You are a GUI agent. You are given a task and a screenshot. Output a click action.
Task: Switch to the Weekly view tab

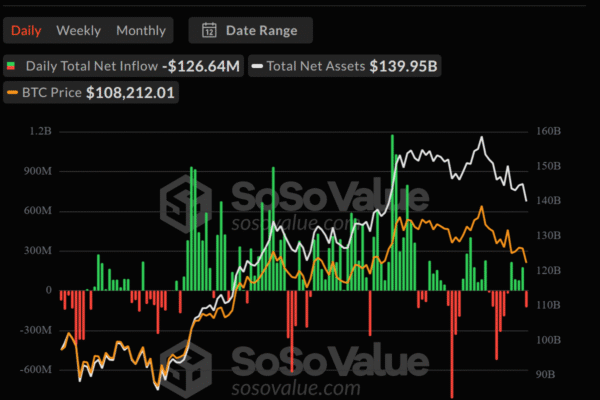tap(78, 30)
